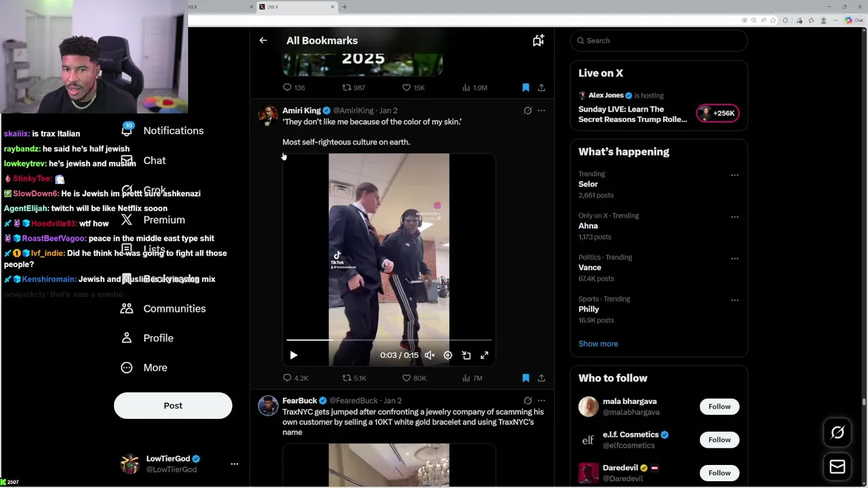Open Alex Jones live space title

coord(633,114)
